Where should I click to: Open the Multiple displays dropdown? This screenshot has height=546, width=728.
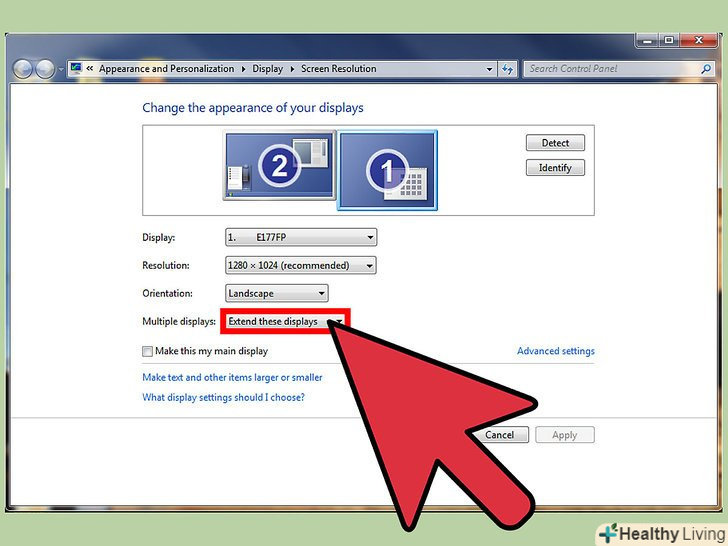pos(285,321)
